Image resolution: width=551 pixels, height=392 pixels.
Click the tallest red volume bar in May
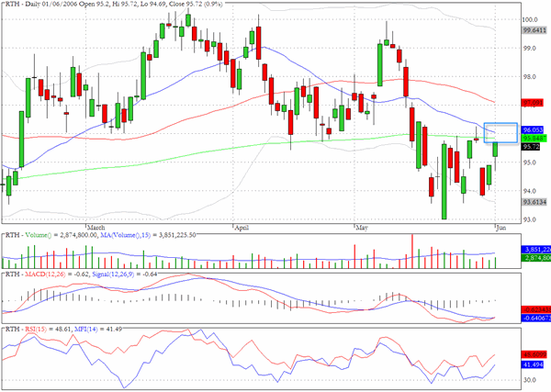click(x=412, y=252)
